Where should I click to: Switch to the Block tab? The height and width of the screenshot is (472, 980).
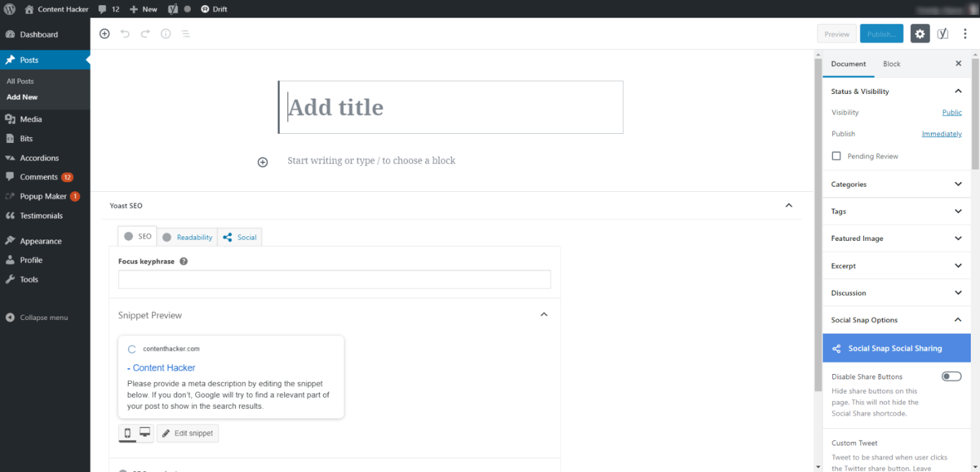[891, 64]
